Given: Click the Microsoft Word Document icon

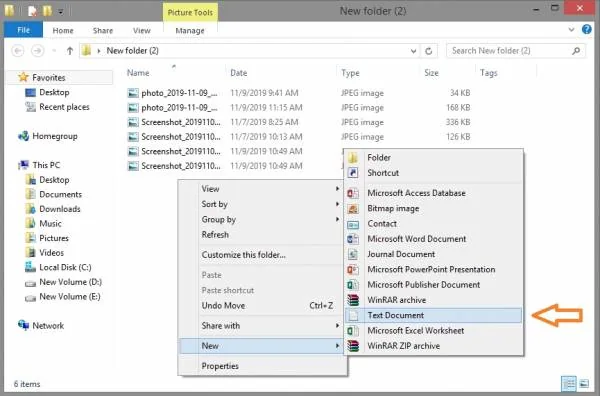Looking at the screenshot, I should pyautogui.click(x=353, y=239).
